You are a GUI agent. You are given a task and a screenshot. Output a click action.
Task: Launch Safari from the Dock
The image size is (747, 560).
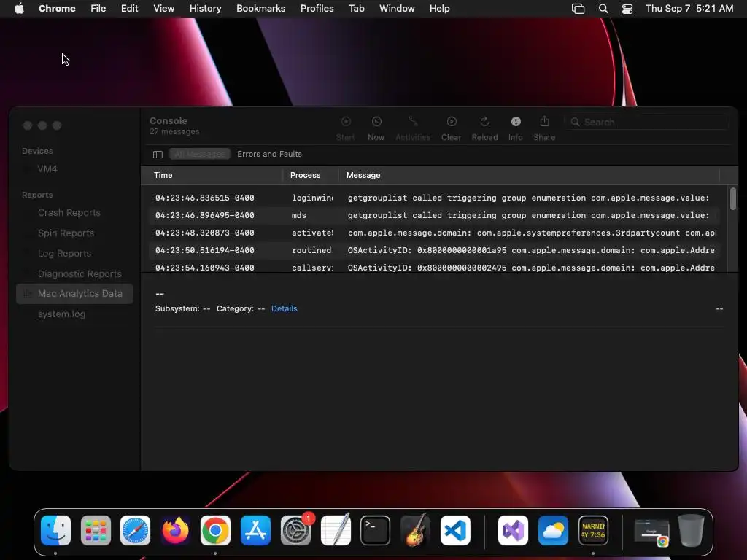[135, 530]
